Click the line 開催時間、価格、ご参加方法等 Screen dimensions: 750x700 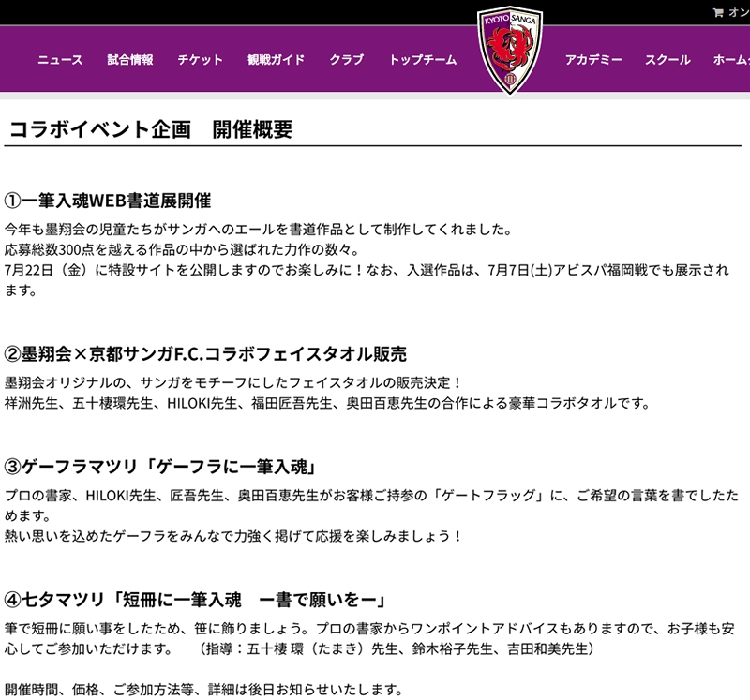point(204,690)
